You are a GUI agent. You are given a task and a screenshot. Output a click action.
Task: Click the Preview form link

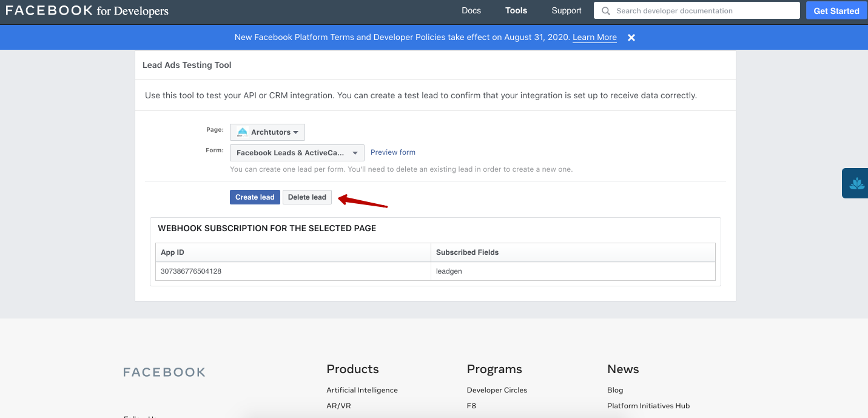coord(393,152)
